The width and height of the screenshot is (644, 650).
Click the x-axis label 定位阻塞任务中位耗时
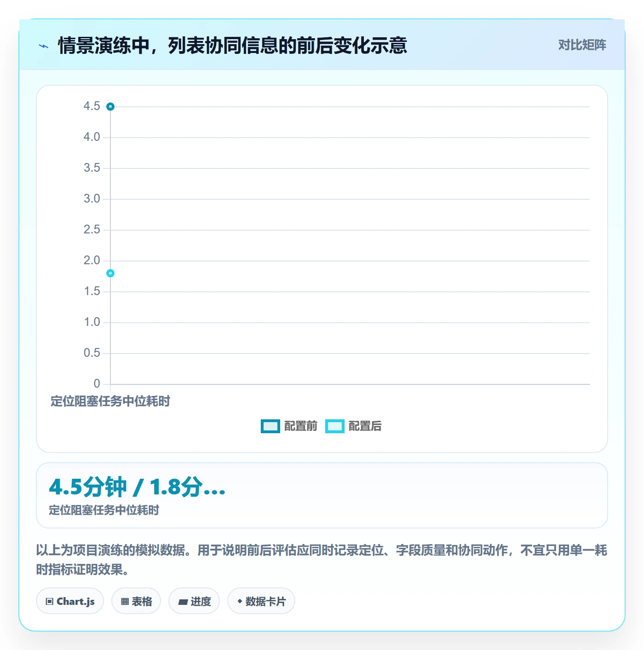tap(110, 401)
